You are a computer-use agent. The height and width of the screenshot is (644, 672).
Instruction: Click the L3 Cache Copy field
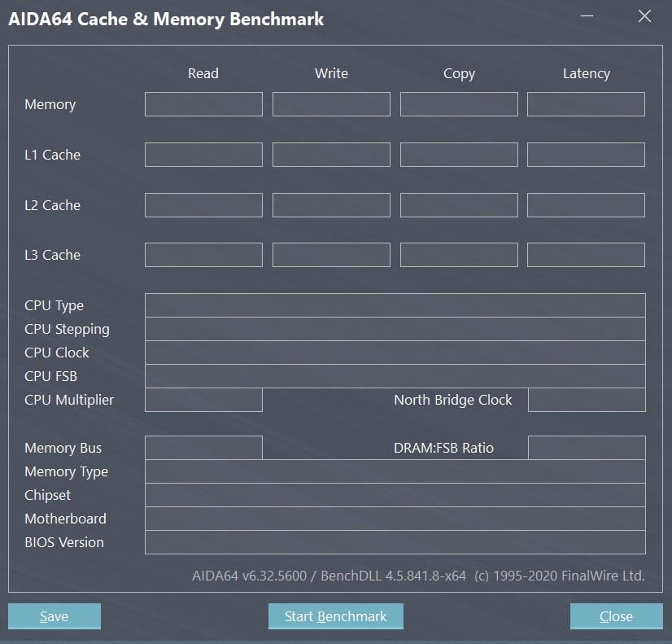point(459,255)
